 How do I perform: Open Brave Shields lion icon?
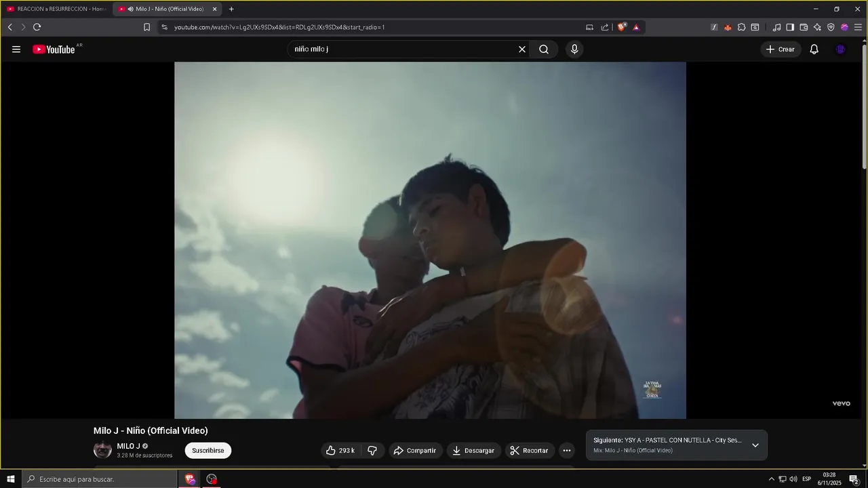pyautogui.click(x=621, y=27)
